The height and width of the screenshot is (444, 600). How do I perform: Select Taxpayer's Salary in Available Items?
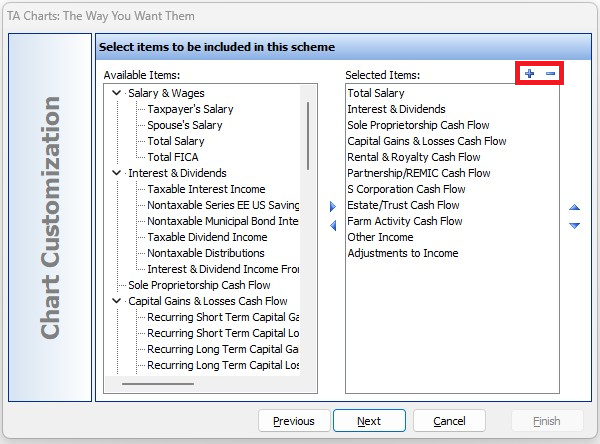(x=190, y=109)
